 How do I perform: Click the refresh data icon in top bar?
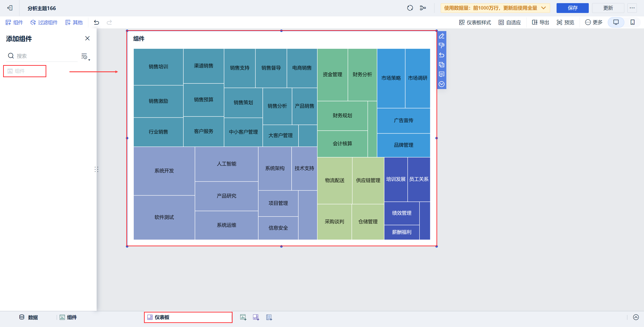pos(410,8)
